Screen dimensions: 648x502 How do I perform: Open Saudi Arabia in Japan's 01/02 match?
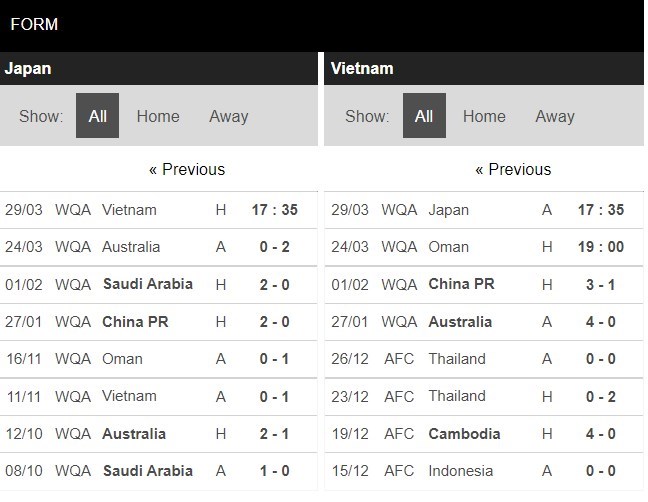[x=148, y=284]
